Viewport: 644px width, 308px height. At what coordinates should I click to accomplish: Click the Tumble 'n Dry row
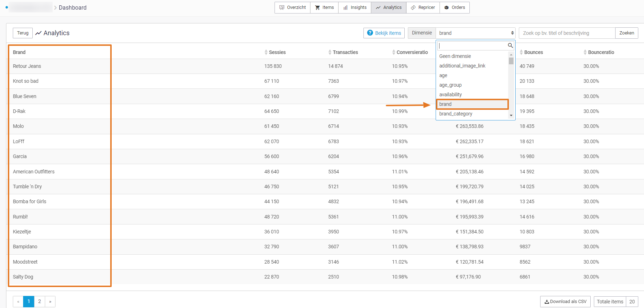325,187
